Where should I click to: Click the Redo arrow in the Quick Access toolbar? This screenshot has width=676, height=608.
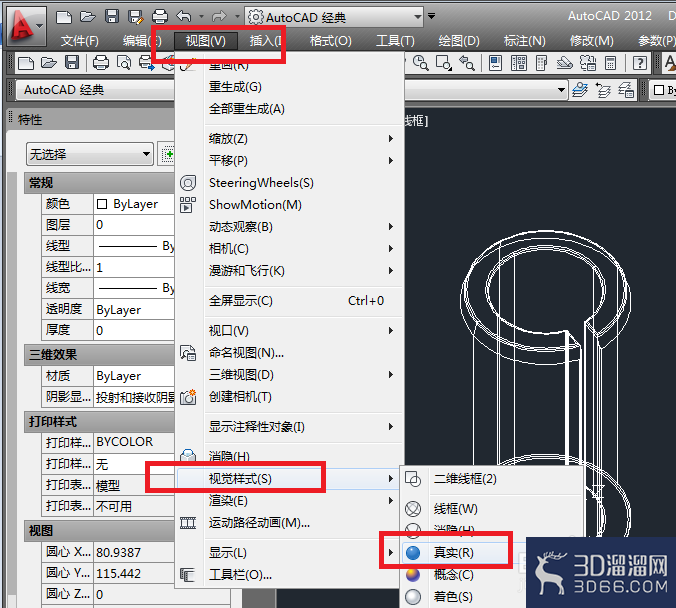tap(220, 17)
